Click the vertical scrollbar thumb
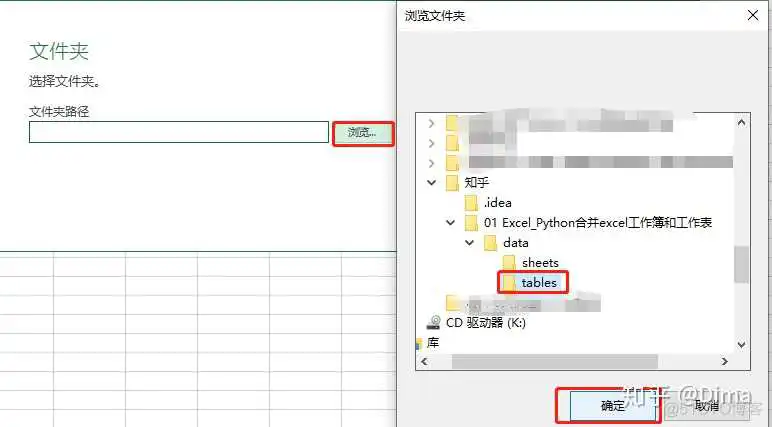 pyautogui.click(x=741, y=264)
